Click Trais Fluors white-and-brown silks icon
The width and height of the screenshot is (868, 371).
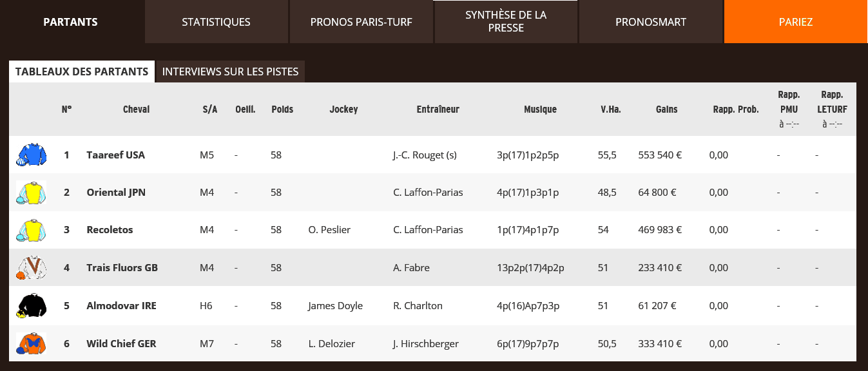click(x=31, y=268)
